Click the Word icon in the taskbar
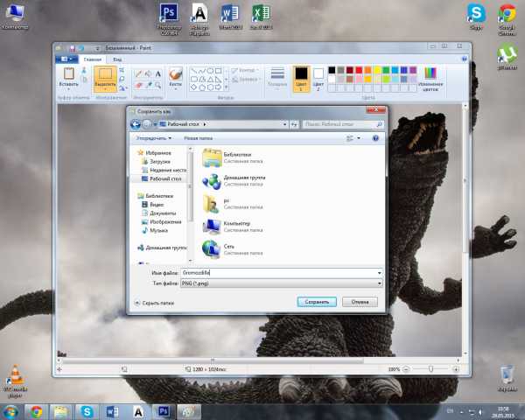 [112, 411]
